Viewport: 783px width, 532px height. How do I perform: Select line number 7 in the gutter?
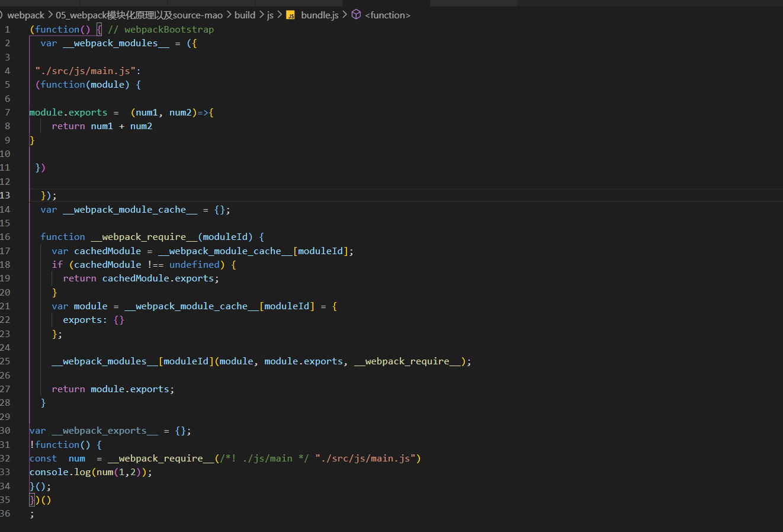pos(7,113)
